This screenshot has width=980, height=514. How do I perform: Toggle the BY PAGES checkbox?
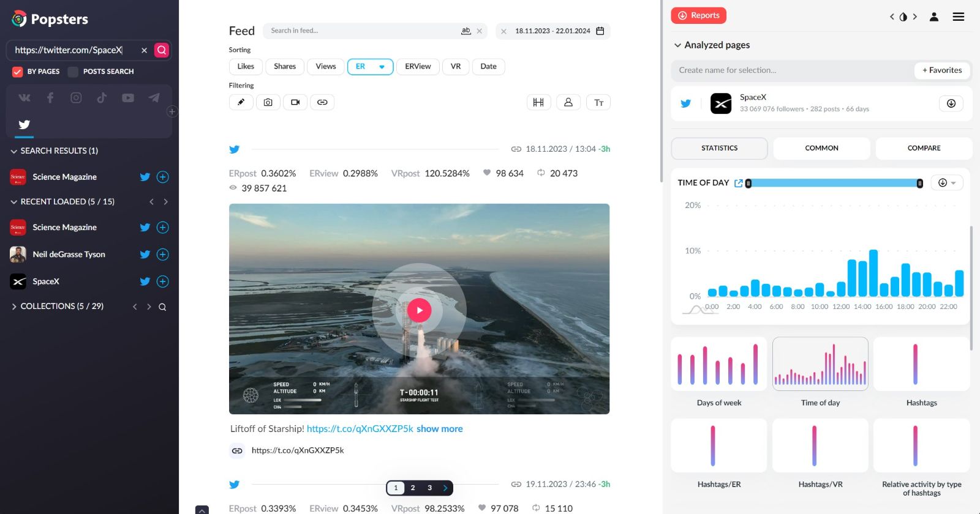point(18,72)
